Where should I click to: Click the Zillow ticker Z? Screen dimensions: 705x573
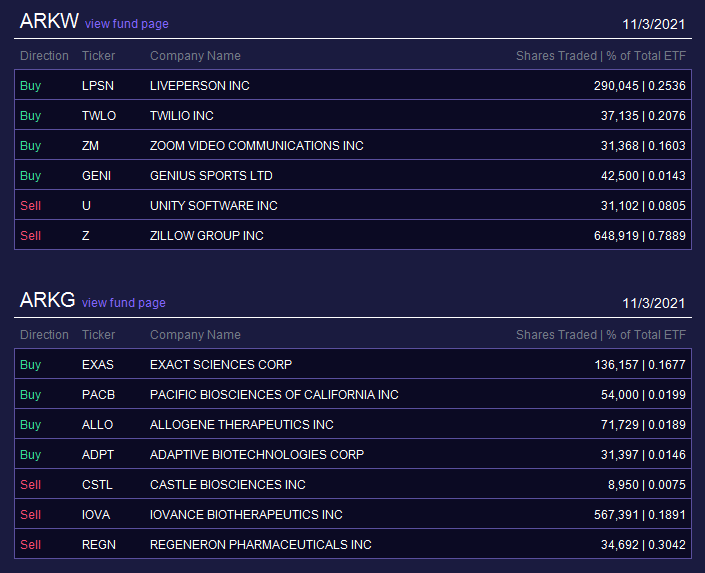click(x=85, y=236)
